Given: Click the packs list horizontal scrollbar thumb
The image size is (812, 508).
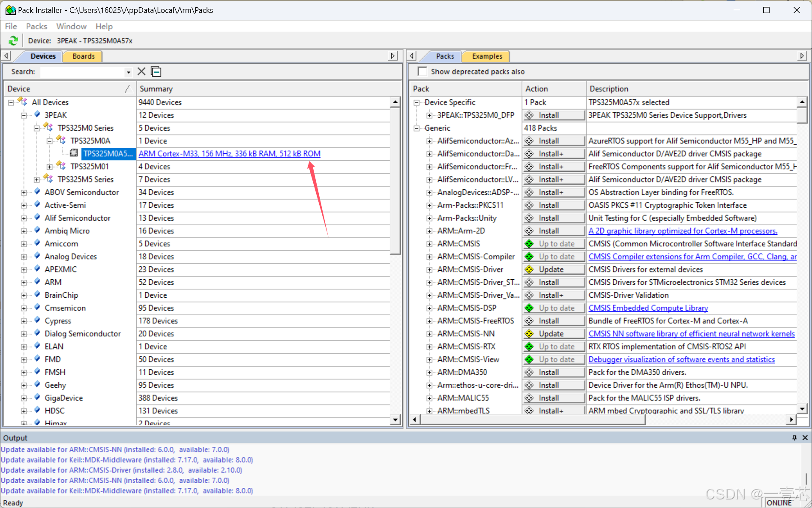Looking at the screenshot, I should pyautogui.click(x=533, y=419).
